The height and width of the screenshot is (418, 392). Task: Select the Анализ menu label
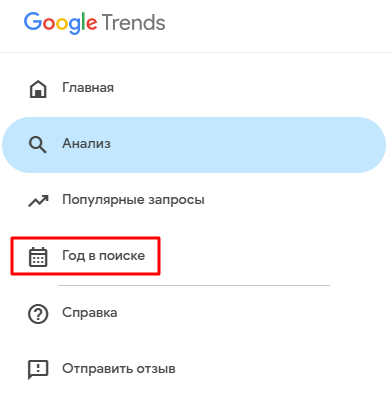pos(86,144)
